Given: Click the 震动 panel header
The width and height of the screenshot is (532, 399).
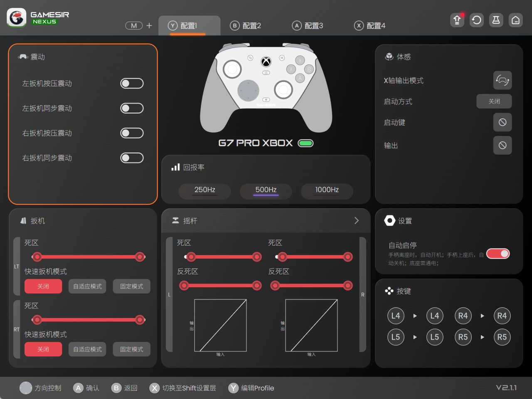Looking at the screenshot, I should [x=32, y=57].
